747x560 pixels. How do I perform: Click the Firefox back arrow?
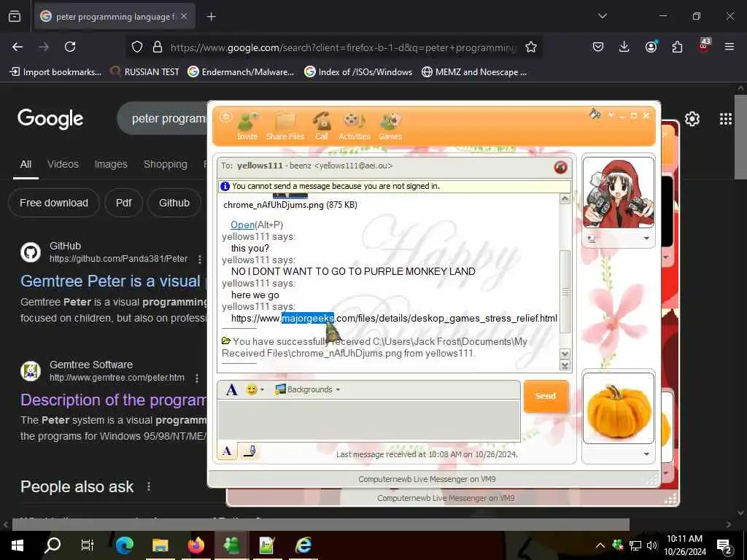18,47
